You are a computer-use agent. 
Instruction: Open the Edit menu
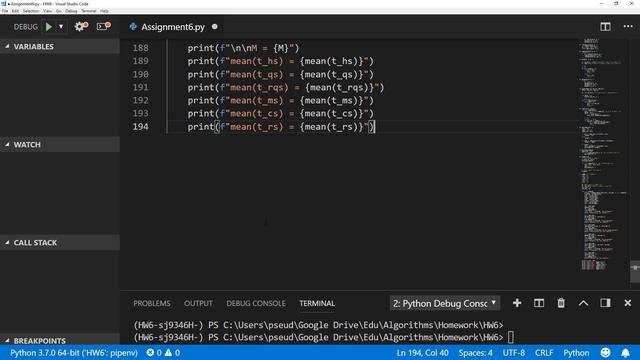tap(15, 11)
